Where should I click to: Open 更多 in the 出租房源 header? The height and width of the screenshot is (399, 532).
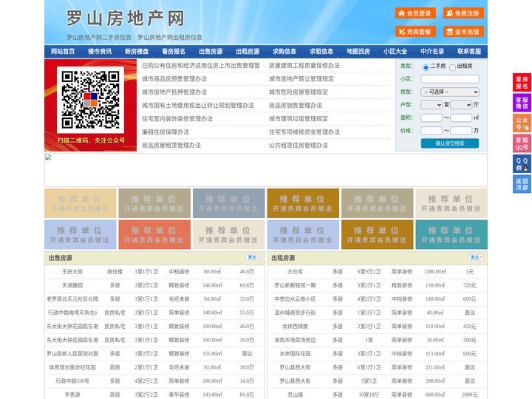pyautogui.click(x=476, y=258)
